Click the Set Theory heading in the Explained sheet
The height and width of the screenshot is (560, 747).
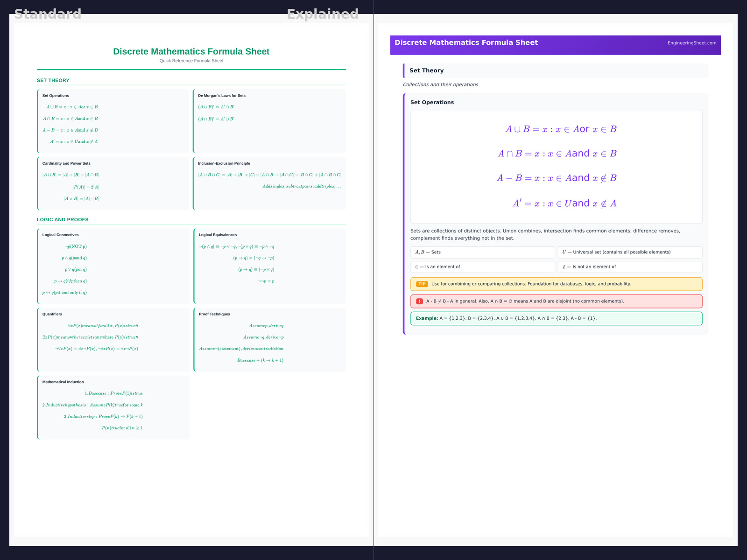[426, 70]
